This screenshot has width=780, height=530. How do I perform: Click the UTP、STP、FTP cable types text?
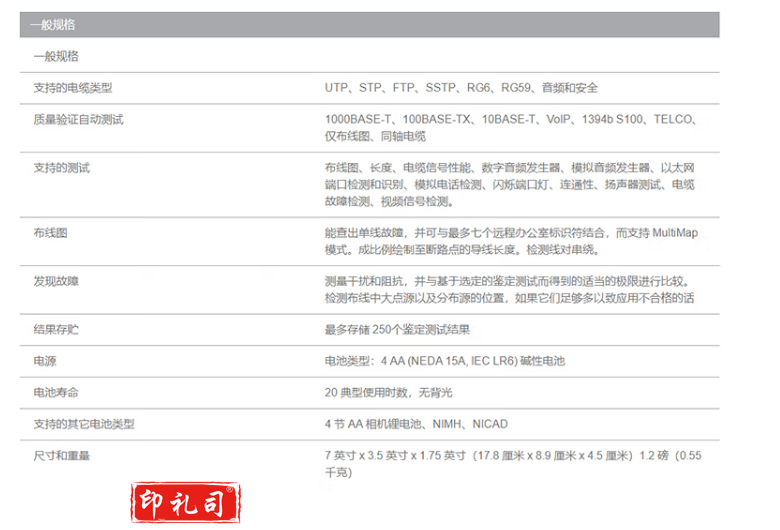461,88
